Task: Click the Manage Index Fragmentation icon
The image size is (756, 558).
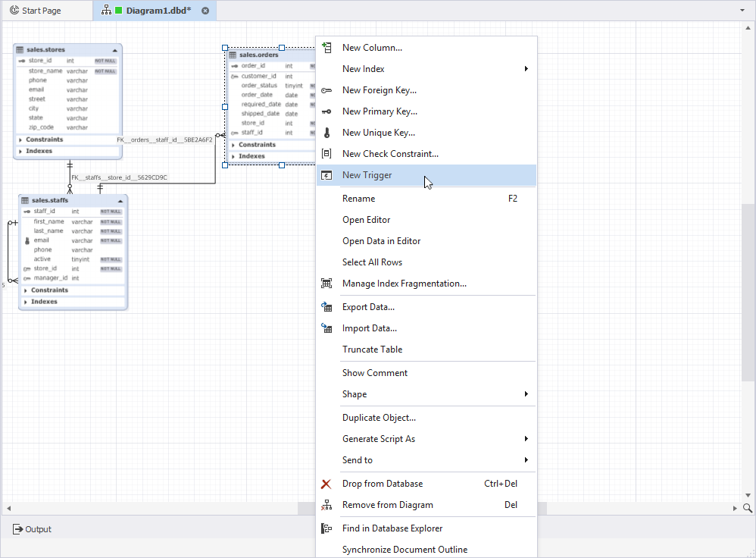Action: tap(326, 284)
